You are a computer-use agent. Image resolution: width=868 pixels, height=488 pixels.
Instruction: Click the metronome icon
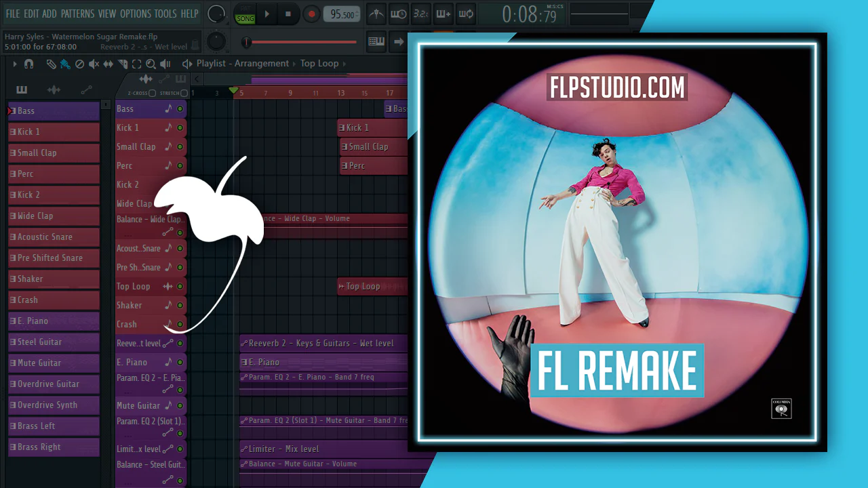pos(376,14)
